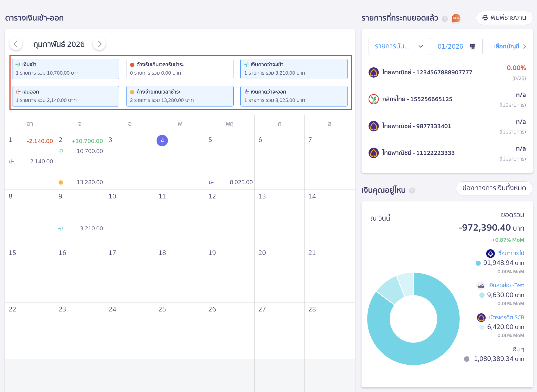Toggle the เงินเข้า filter card
537x392 pixels.
pyautogui.click(x=65, y=69)
